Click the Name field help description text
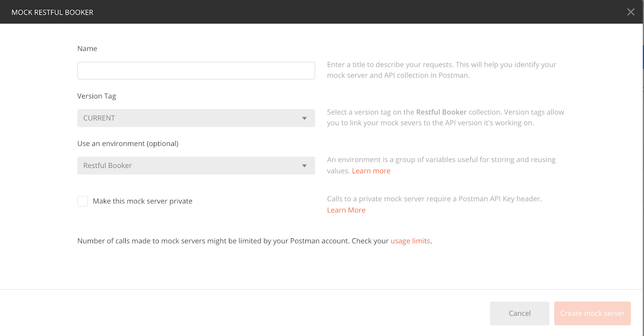644x336 pixels. click(441, 70)
